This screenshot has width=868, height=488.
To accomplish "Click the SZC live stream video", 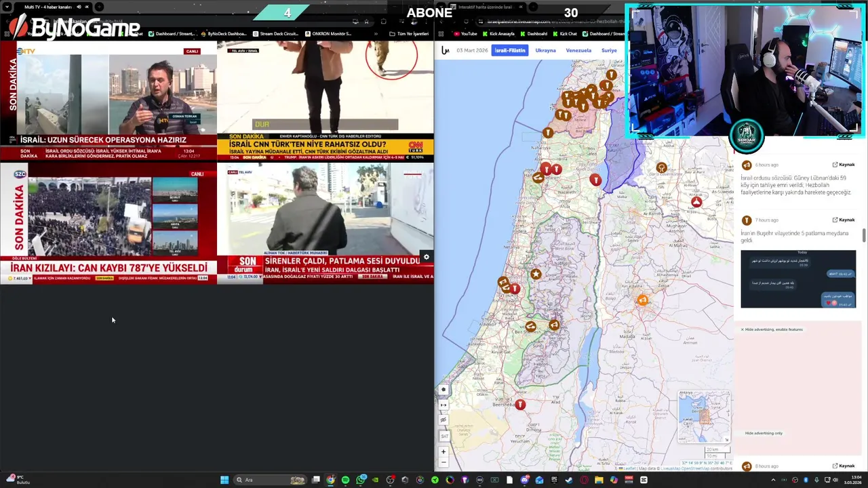I will tap(108, 223).
